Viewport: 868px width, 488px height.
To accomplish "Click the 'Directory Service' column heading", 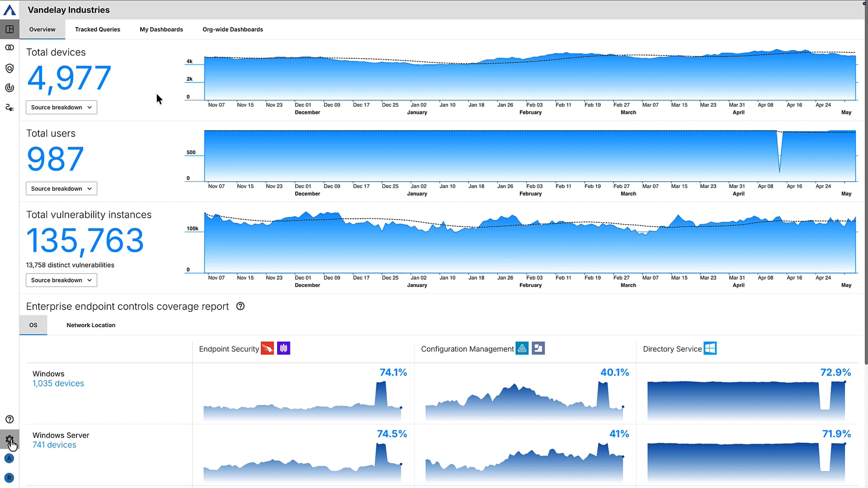I will tap(672, 349).
